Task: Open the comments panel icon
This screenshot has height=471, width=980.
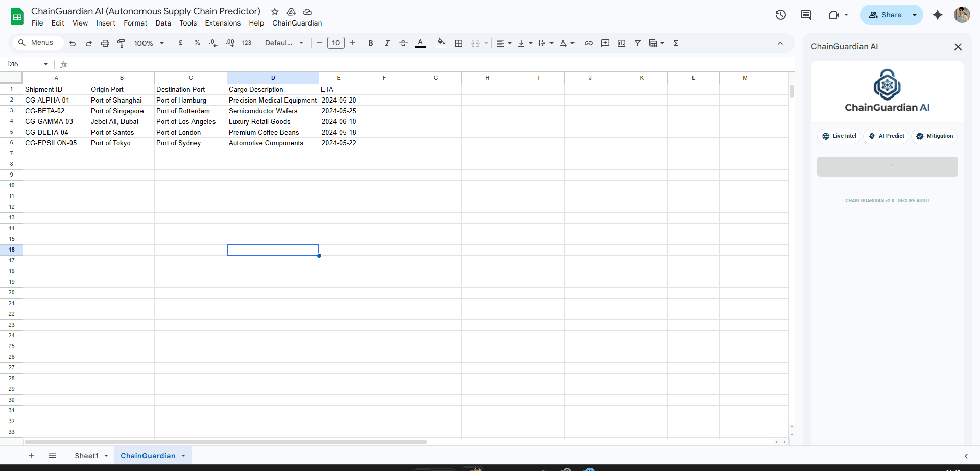Action: pyautogui.click(x=806, y=15)
